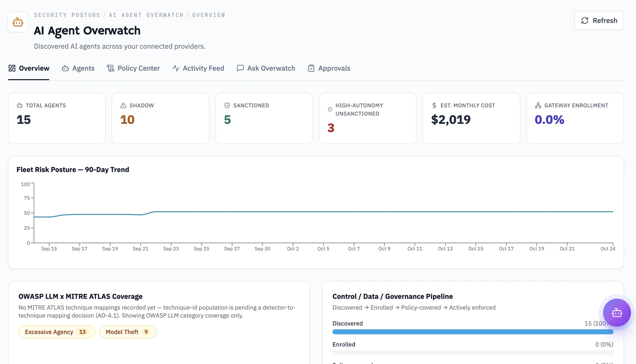Open the floating purple assistant bot button
This screenshot has height=364, width=636.
point(616,313)
